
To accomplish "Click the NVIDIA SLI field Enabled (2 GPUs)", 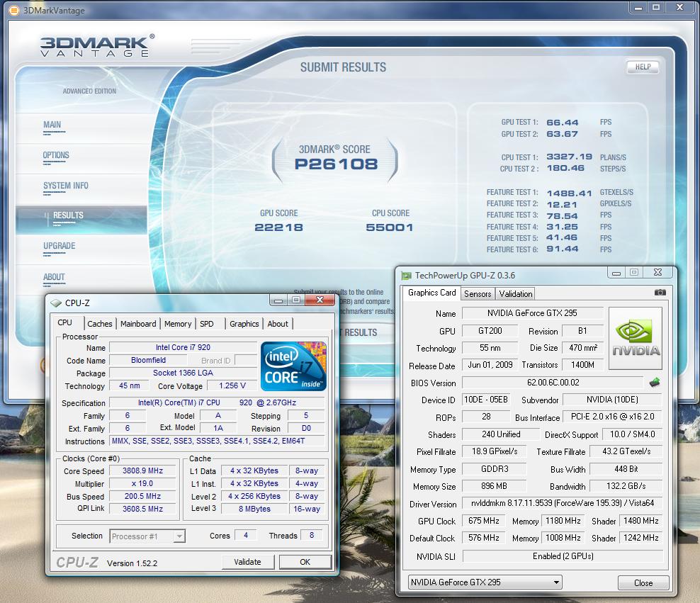I will pyautogui.click(x=563, y=556).
